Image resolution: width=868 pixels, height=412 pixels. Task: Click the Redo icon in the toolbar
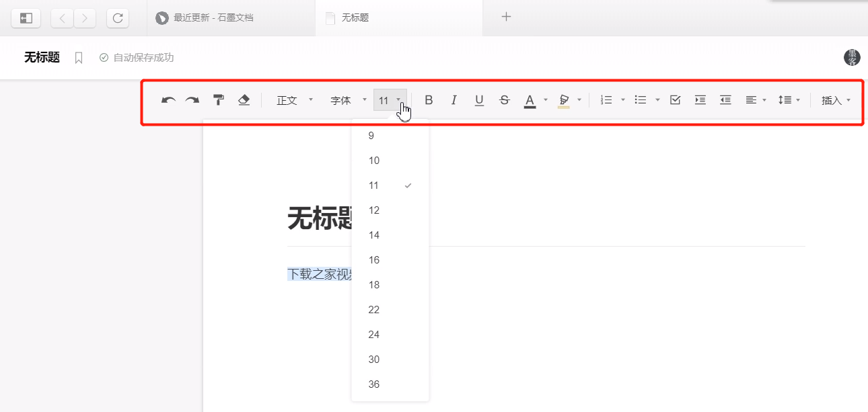[192, 99]
